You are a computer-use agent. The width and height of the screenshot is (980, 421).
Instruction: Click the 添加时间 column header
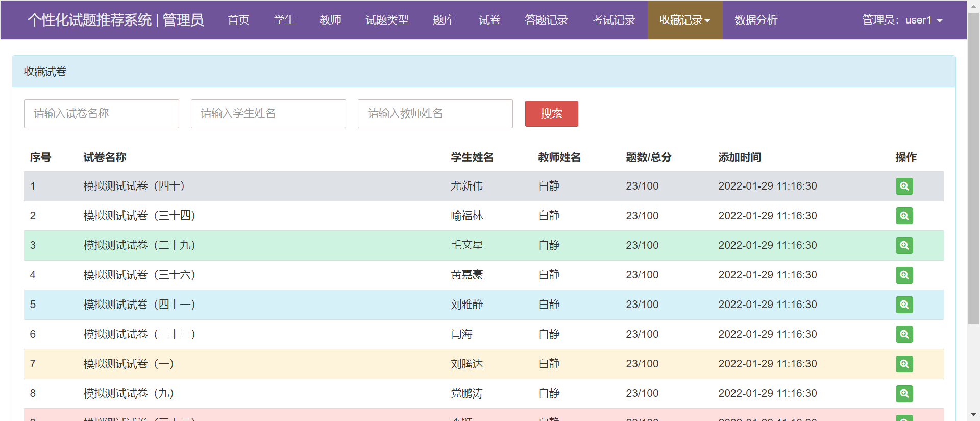tap(740, 157)
